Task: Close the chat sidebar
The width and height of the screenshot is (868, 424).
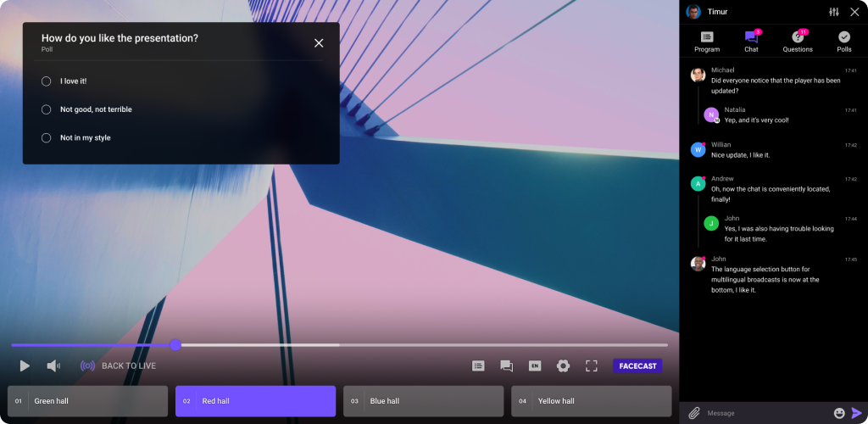Action: point(854,12)
